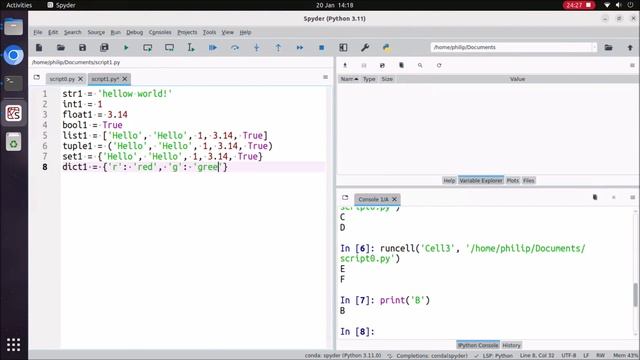Open the Edit menu
640x360 pixels.
[x=53, y=32]
